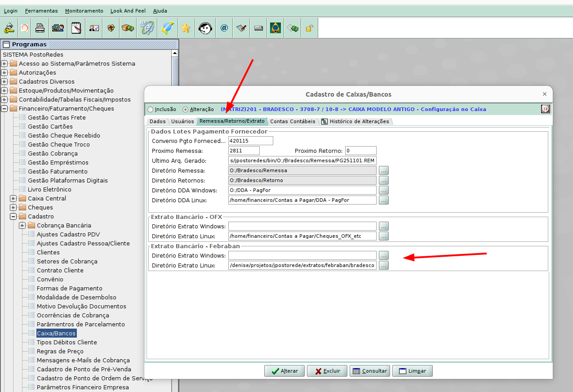Click the login key icon in toolbar

coord(9,28)
